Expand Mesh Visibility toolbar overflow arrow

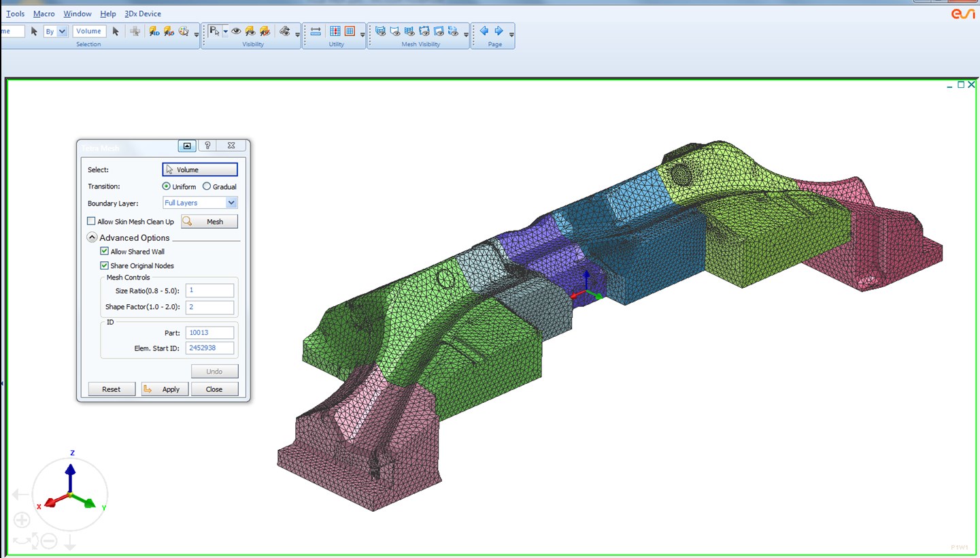(467, 34)
